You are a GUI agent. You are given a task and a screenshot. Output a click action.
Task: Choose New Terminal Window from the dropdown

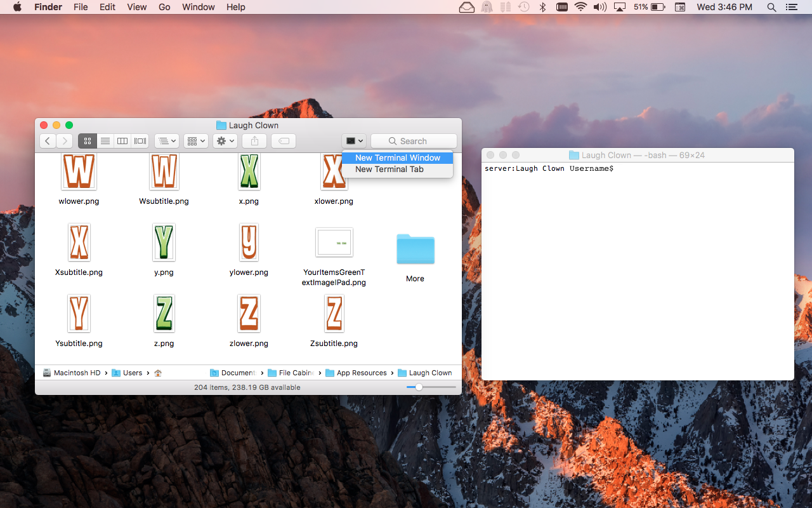pyautogui.click(x=398, y=157)
